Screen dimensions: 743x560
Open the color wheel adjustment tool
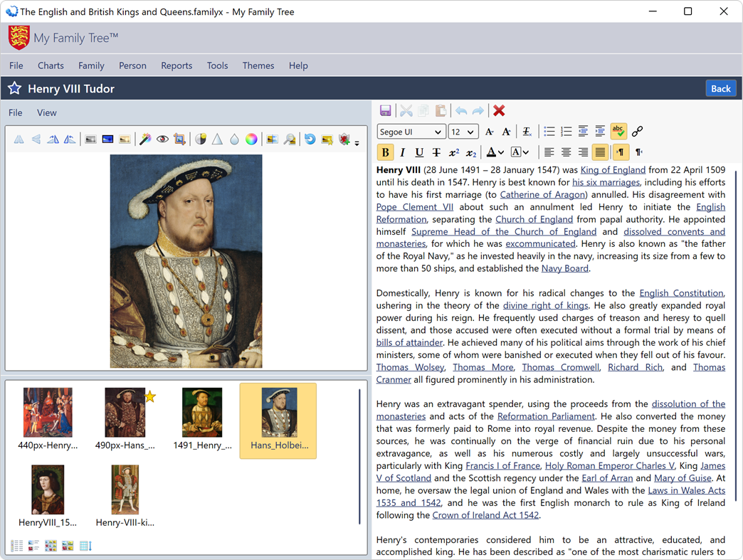pos(251,139)
